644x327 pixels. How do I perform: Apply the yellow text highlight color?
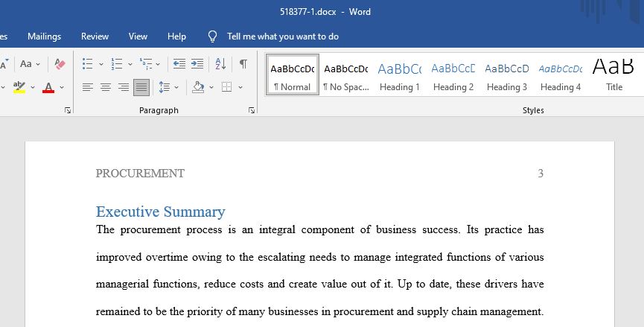pos(19,87)
